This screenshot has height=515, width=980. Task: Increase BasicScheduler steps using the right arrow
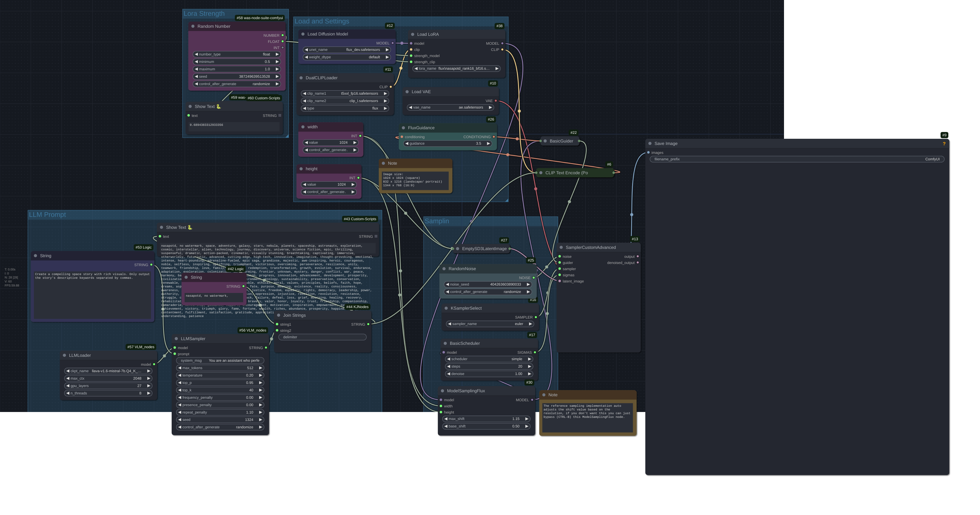coord(529,366)
